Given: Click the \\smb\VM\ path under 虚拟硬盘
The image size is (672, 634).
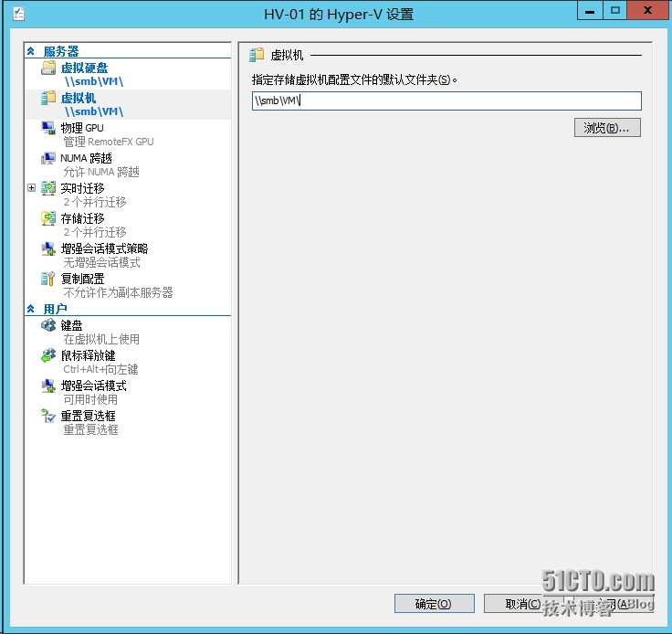Looking at the screenshot, I should pos(94,81).
